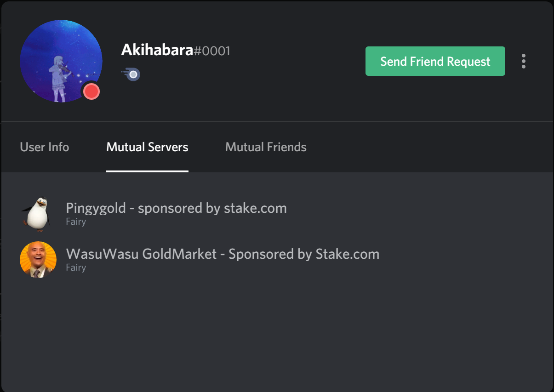
Task: Click the Akihabara username text
Action: pyautogui.click(x=157, y=50)
